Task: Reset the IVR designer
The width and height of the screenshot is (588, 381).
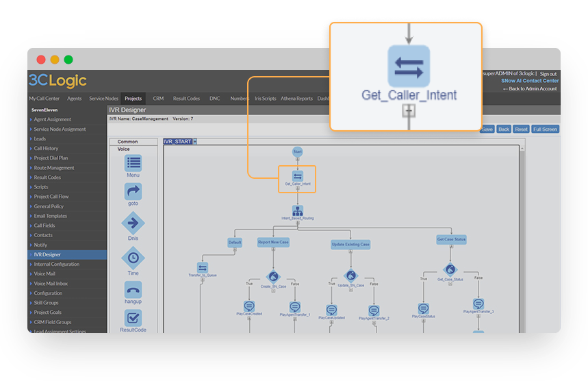Action: coord(521,129)
